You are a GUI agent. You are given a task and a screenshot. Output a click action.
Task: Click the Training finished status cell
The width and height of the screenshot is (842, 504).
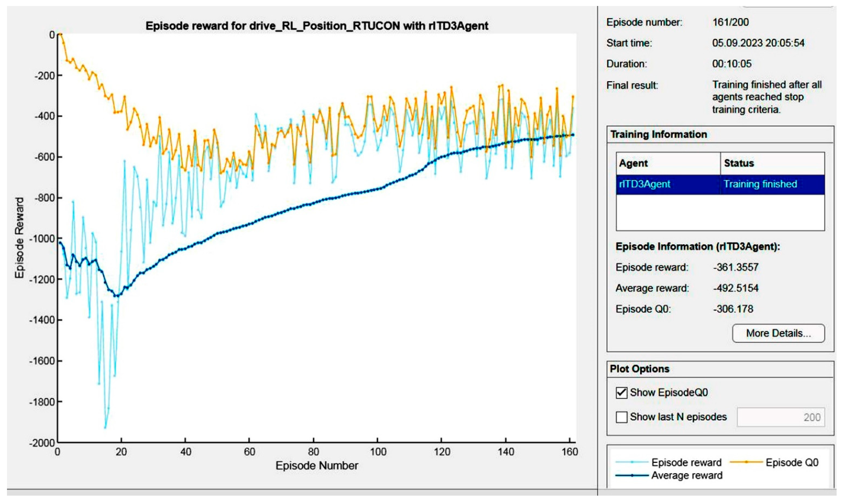[x=760, y=184]
